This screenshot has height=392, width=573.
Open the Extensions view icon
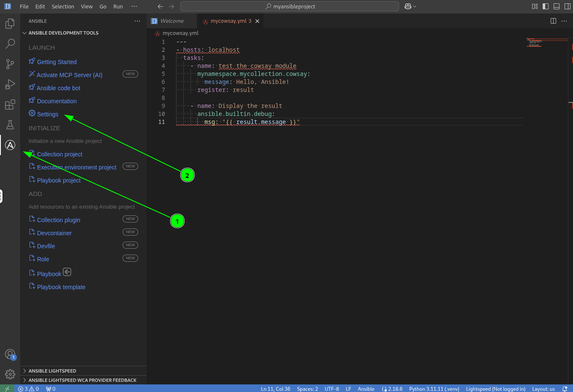click(x=10, y=105)
